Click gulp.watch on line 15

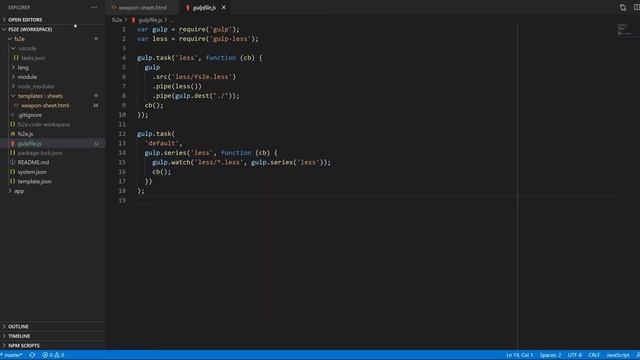(171, 162)
